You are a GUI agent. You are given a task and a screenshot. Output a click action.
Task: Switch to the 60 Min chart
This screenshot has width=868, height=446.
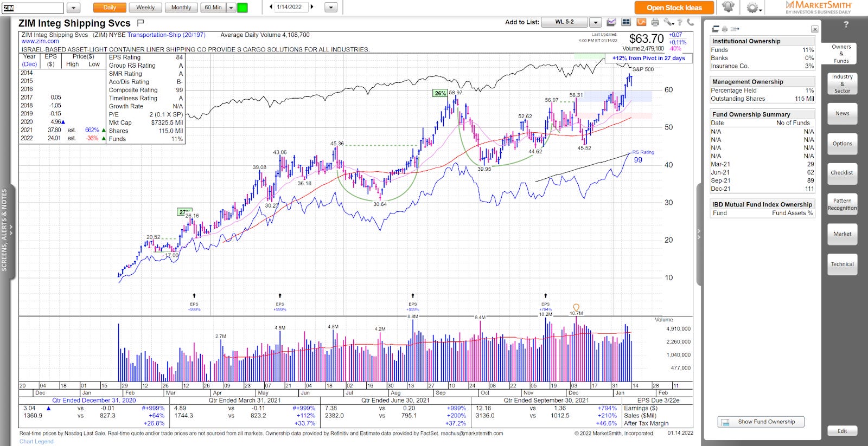pyautogui.click(x=213, y=8)
